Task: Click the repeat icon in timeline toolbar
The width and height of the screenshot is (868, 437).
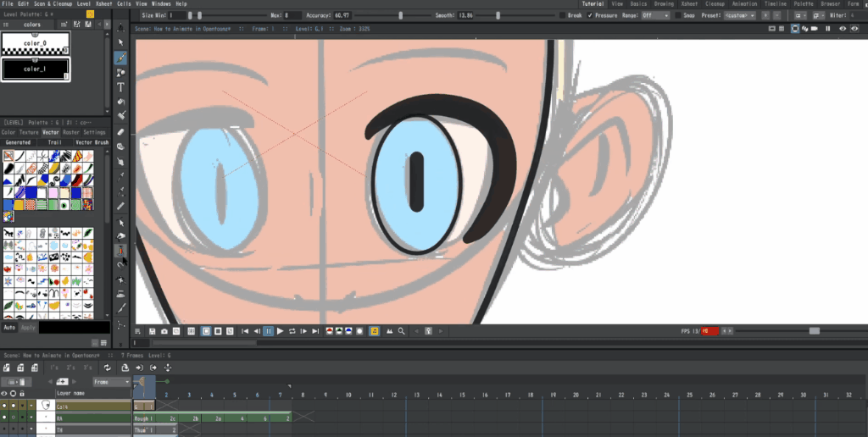Action: tap(108, 368)
